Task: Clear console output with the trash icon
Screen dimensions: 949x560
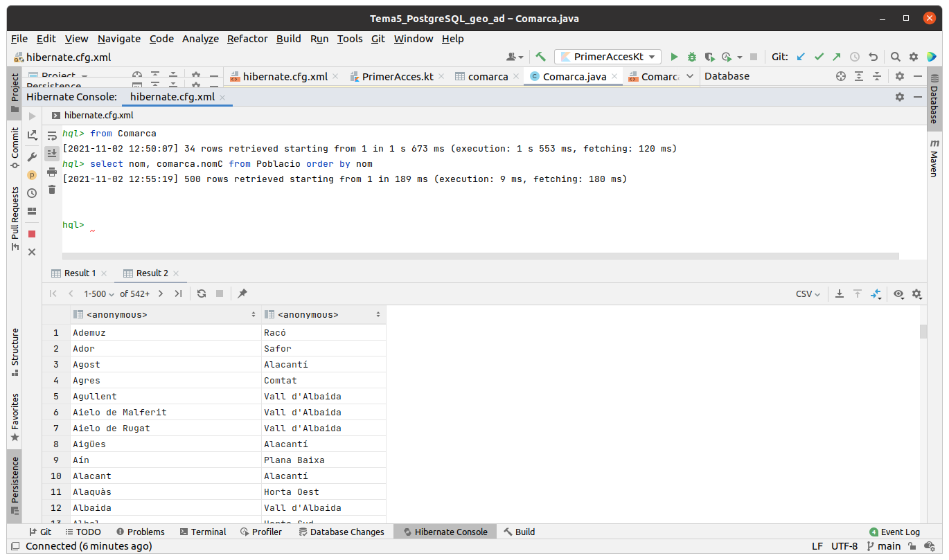Action: 52,189
